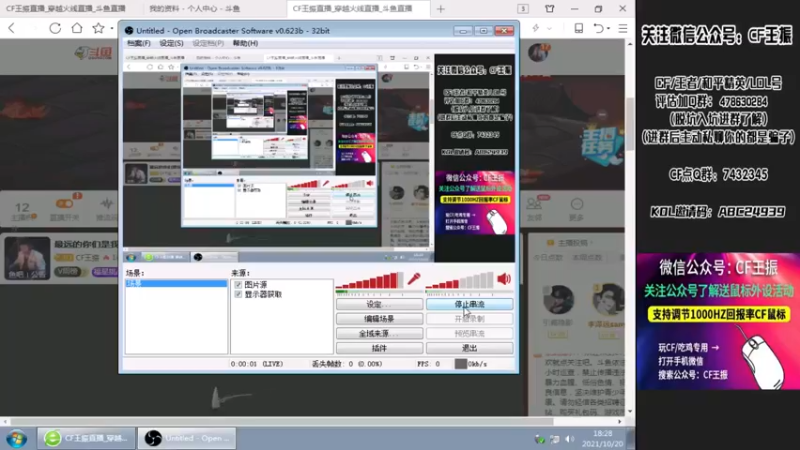Click the 停止串流 button
This screenshot has height=450, width=800.
[469, 304]
